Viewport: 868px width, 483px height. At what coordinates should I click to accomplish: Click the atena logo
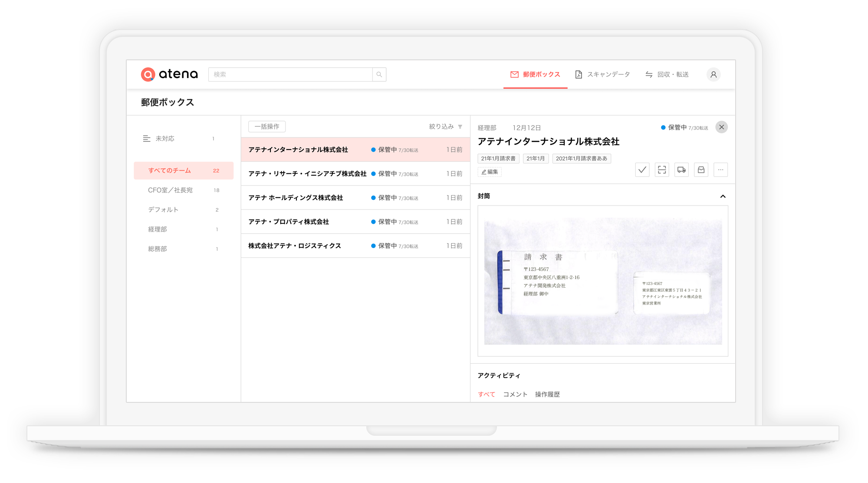[169, 74]
